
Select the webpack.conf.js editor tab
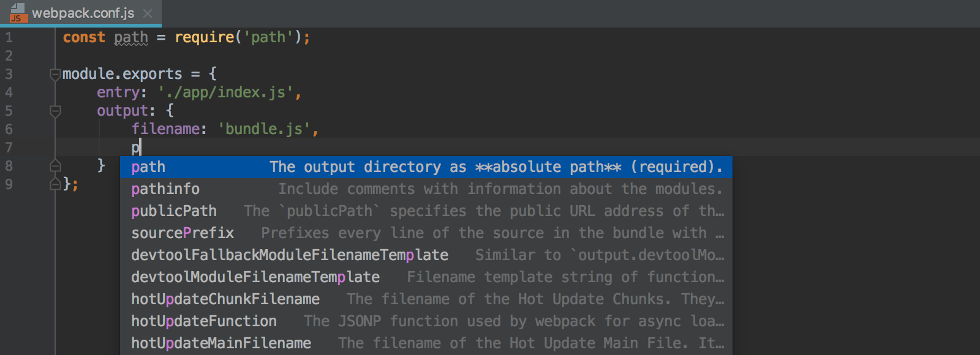pos(80,13)
